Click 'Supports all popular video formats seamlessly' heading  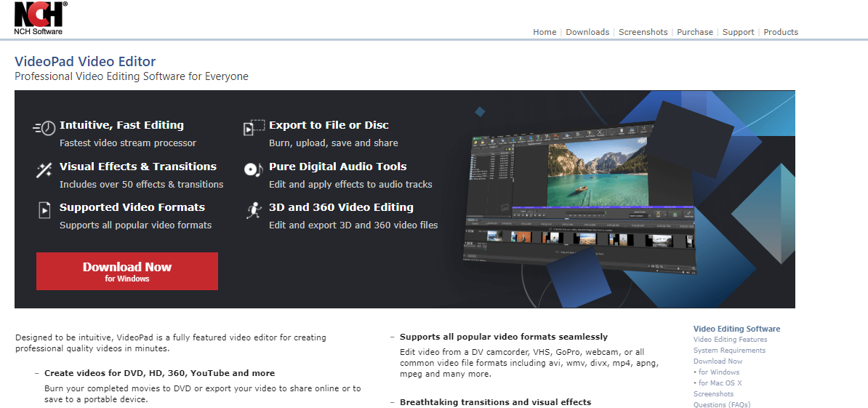(504, 337)
